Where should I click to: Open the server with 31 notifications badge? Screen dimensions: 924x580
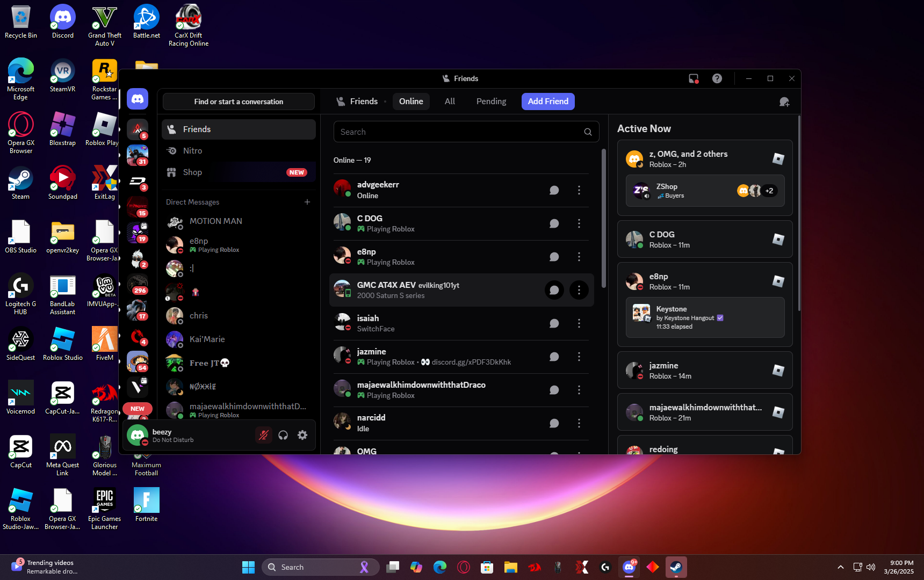pyautogui.click(x=138, y=155)
